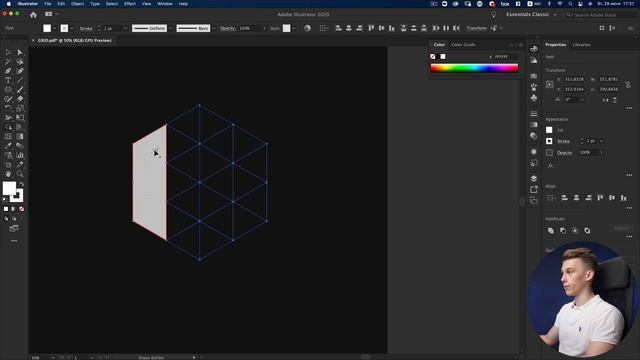The image size is (640, 360).
Task: Click Horizontal Align Left in Properties Align
Action: coord(564,198)
